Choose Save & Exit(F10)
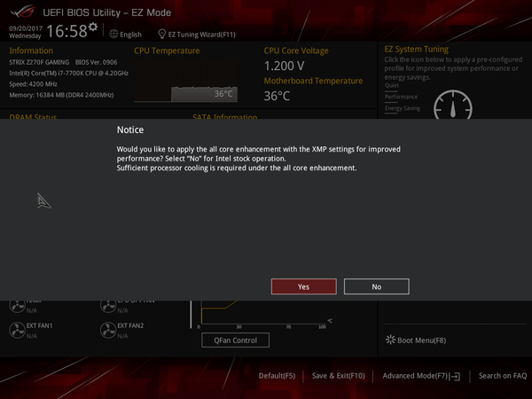The height and width of the screenshot is (399, 532). (339, 376)
